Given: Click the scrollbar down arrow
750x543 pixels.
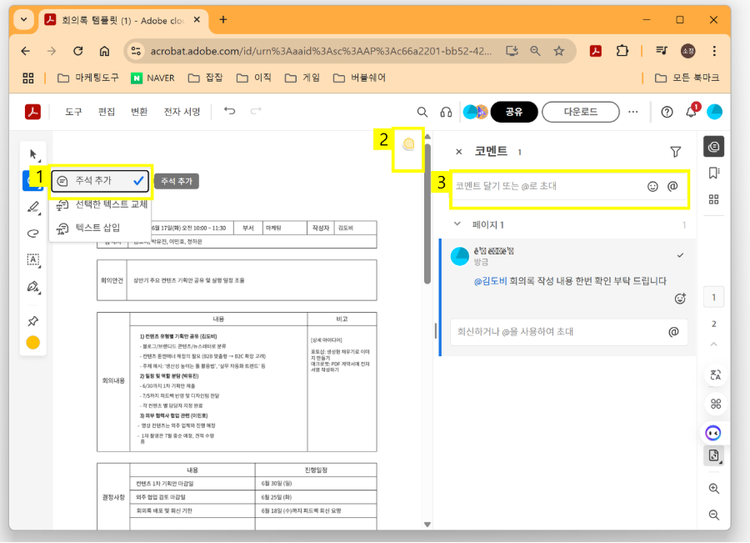Looking at the screenshot, I should pos(427,524).
